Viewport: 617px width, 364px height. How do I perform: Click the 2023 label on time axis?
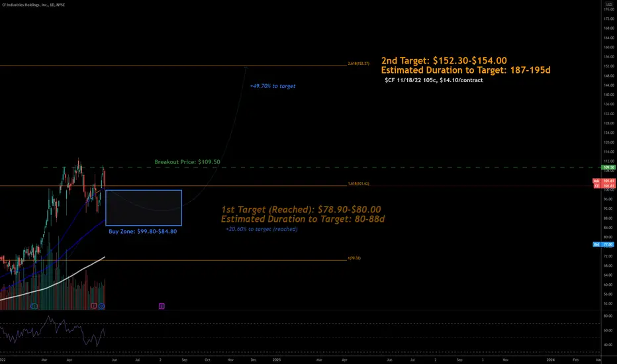coord(277,359)
